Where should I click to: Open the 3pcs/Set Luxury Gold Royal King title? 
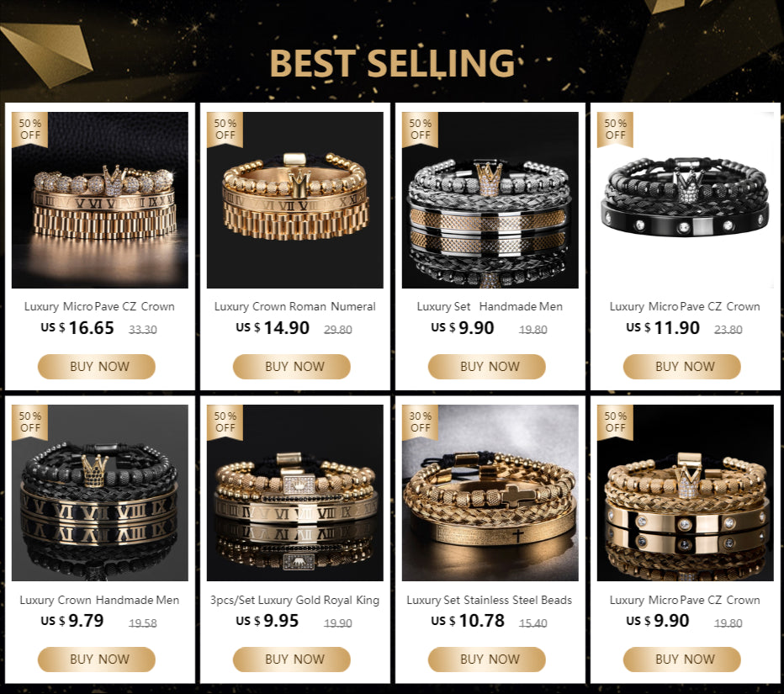(294, 600)
